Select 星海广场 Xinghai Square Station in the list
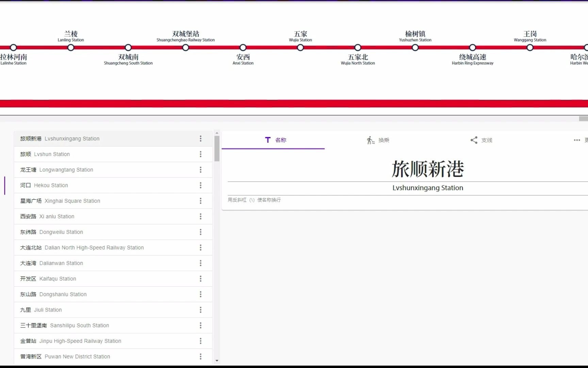Screen dimensions: 588x368 pos(113,201)
